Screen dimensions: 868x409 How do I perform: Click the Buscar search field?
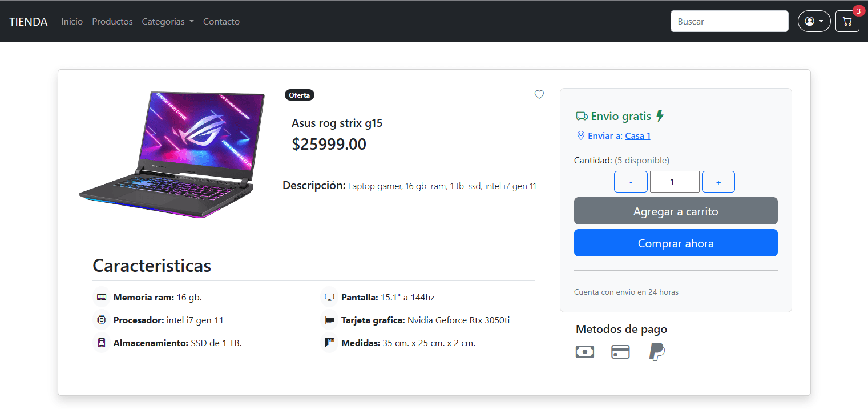pyautogui.click(x=729, y=22)
